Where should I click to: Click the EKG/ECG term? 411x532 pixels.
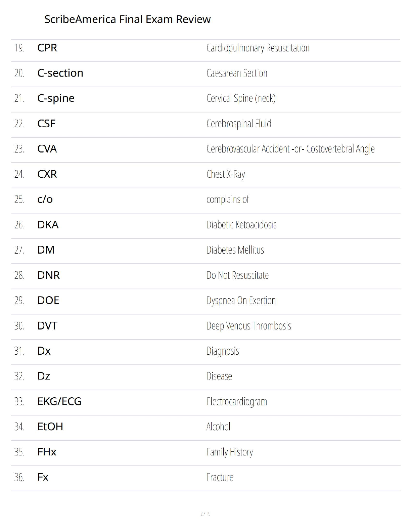pyautogui.click(x=59, y=401)
